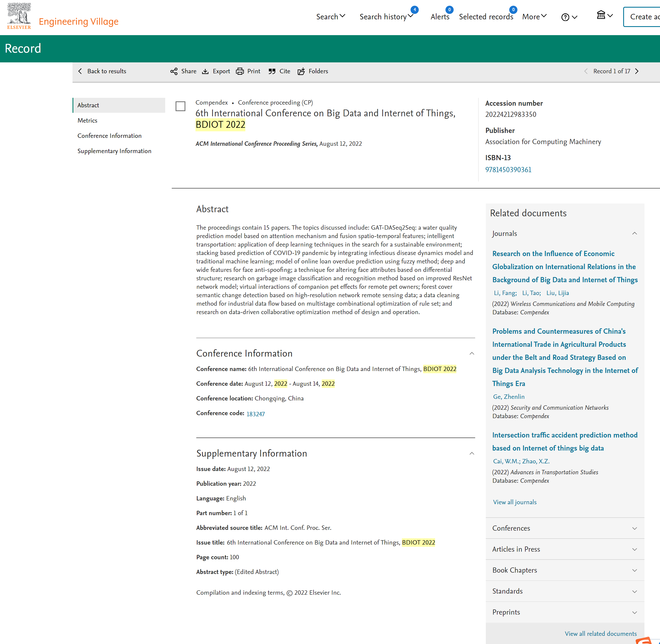Click the Cite quotation icon

pos(272,71)
